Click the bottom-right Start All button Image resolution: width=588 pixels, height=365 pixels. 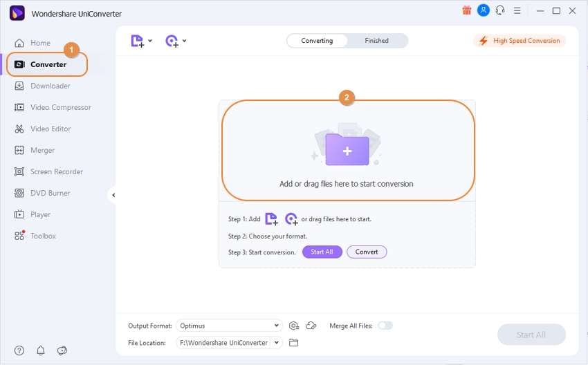click(531, 335)
